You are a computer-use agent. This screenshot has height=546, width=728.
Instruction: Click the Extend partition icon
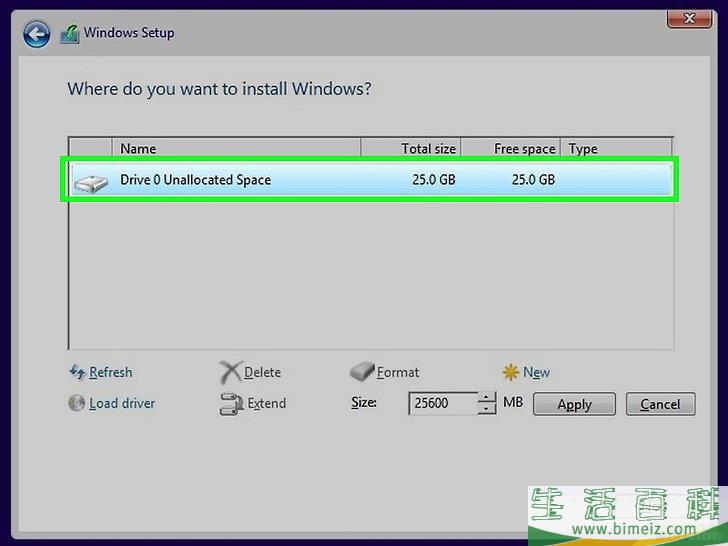[x=231, y=404]
